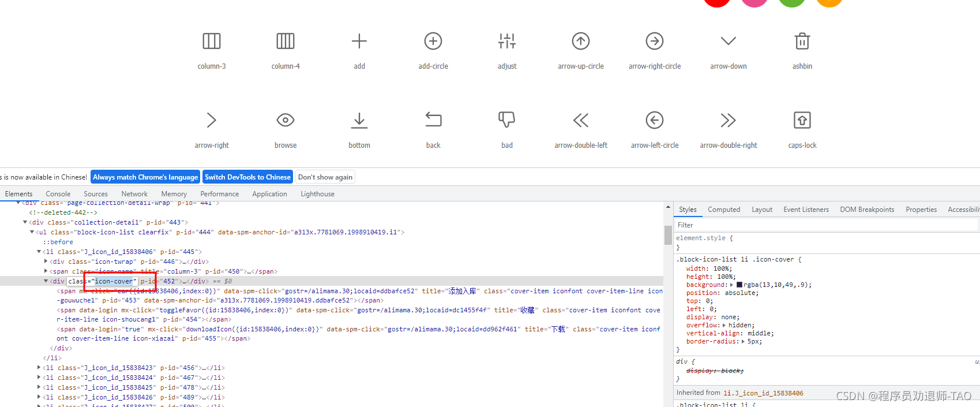Switch to the Performance tab
980x407 pixels.
(219, 194)
